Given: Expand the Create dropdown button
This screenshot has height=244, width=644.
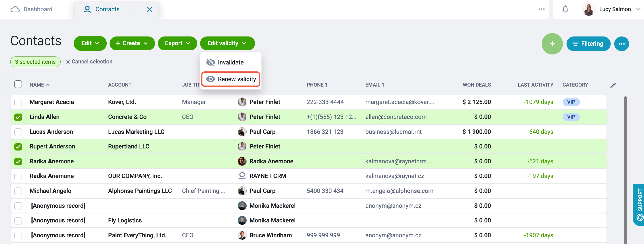Looking at the screenshot, I should click(132, 43).
